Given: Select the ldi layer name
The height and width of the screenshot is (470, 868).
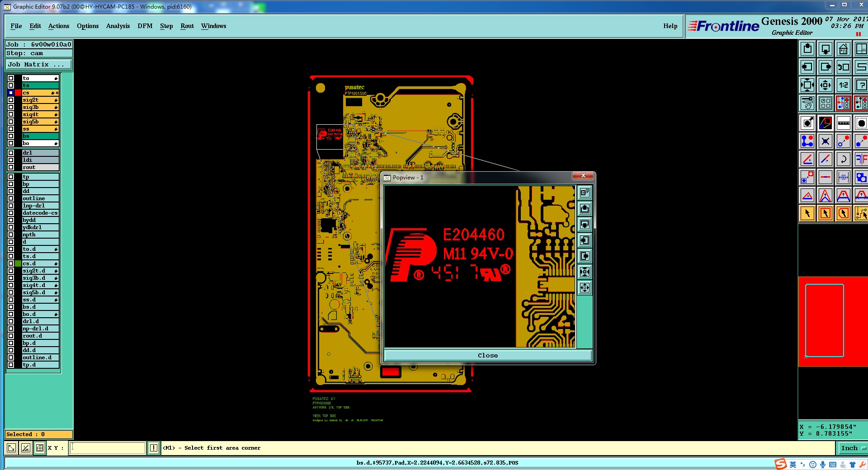Looking at the screenshot, I should [40, 160].
